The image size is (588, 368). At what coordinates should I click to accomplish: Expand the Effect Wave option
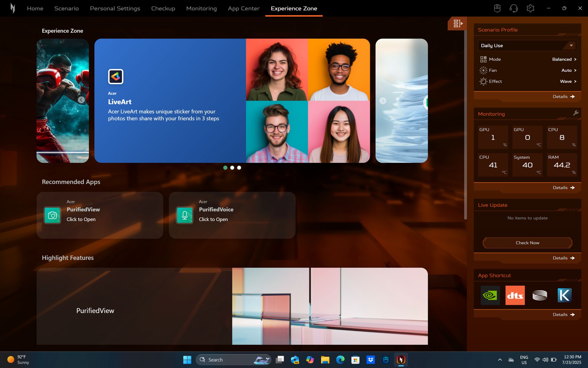pyautogui.click(x=568, y=81)
